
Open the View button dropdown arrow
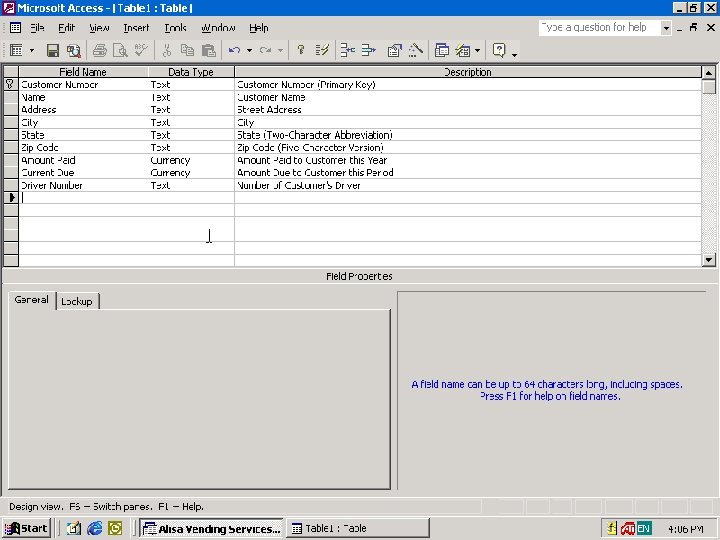[32, 50]
